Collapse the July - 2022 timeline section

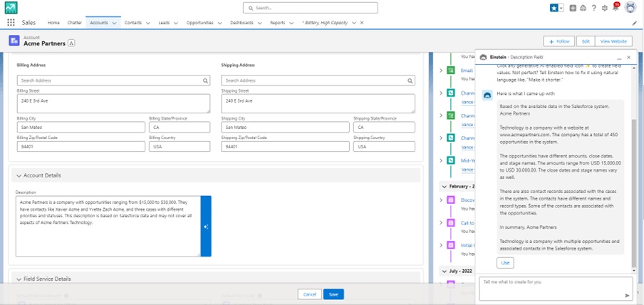445,272
